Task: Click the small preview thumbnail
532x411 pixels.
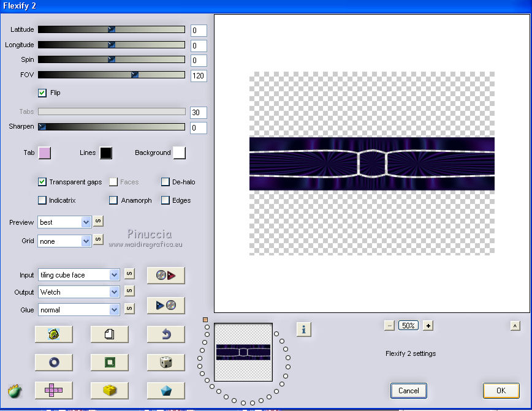Action: tap(243, 352)
